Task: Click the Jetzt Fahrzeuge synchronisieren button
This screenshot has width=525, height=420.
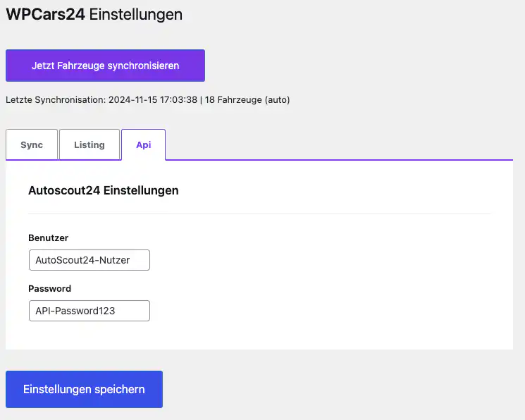Action: tap(105, 66)
